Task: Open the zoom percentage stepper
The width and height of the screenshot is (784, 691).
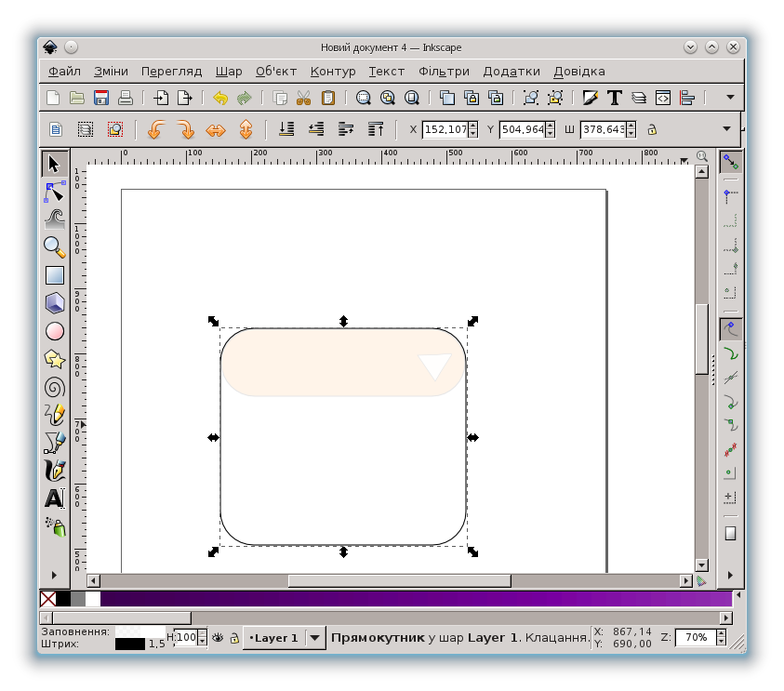Action: 719,638
